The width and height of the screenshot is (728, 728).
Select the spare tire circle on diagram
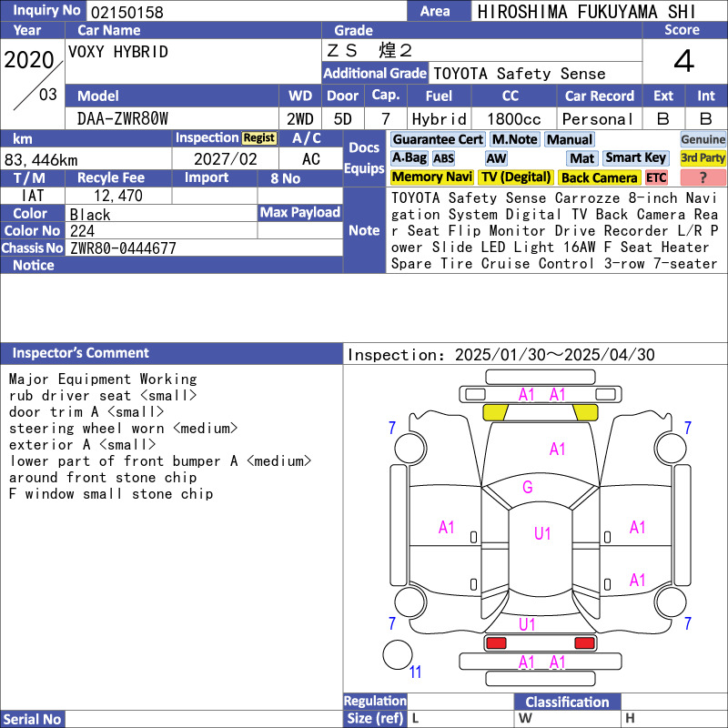pos(398,654)
